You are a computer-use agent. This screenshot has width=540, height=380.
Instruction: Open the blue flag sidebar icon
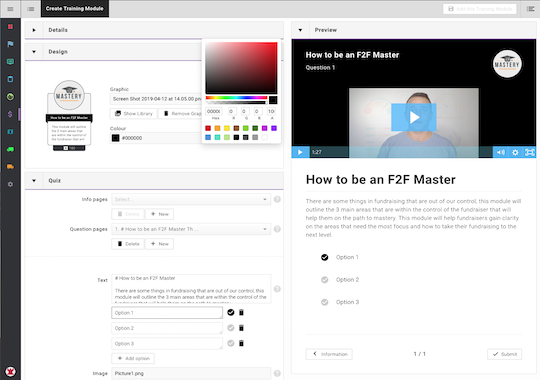coord(10,44)
